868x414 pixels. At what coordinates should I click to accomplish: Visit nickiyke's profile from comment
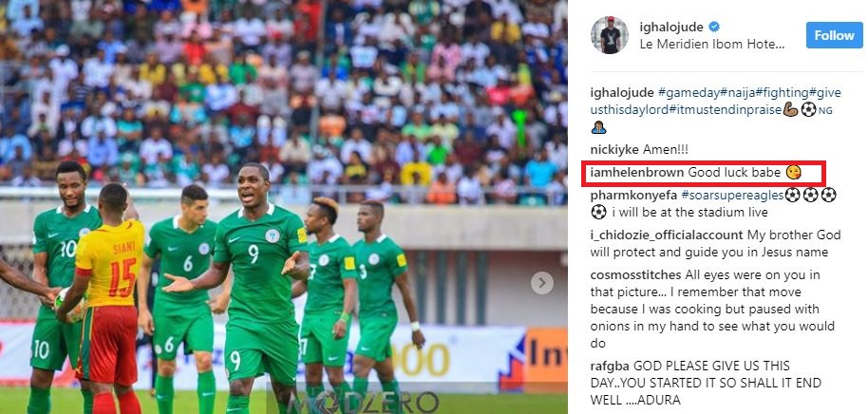pos(615,149)
